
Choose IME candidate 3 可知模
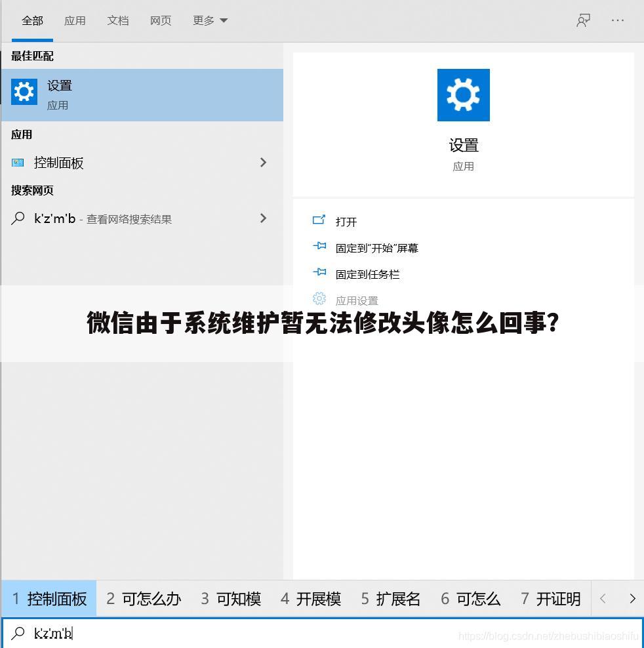231,598
